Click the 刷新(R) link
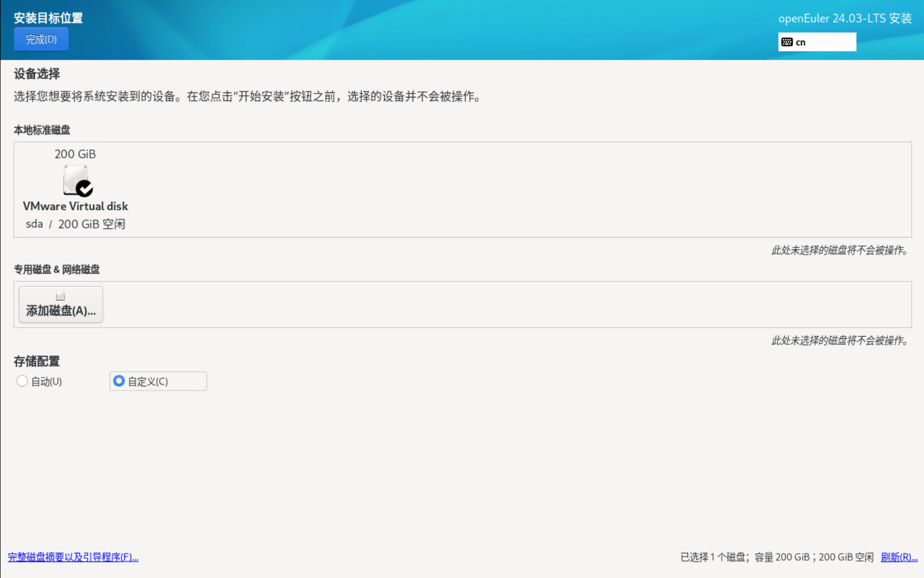Screen dimensions: 924x578 coord(899,557)
